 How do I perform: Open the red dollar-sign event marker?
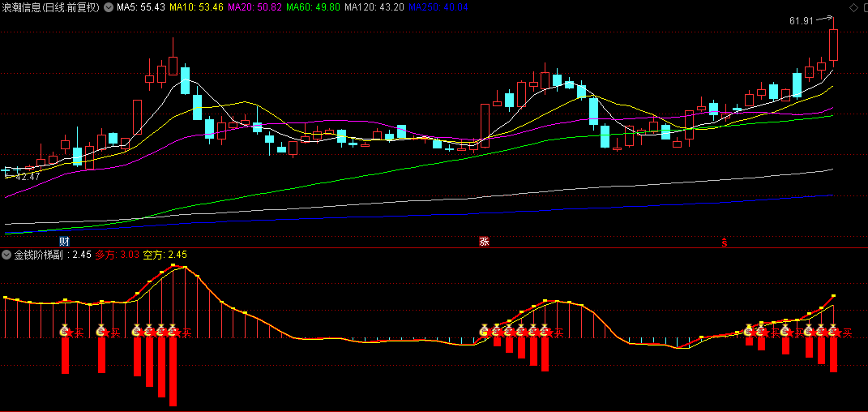(x=724, y=242)
